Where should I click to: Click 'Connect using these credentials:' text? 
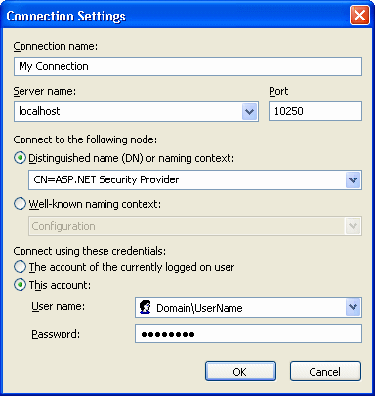(x=90, y=251)
